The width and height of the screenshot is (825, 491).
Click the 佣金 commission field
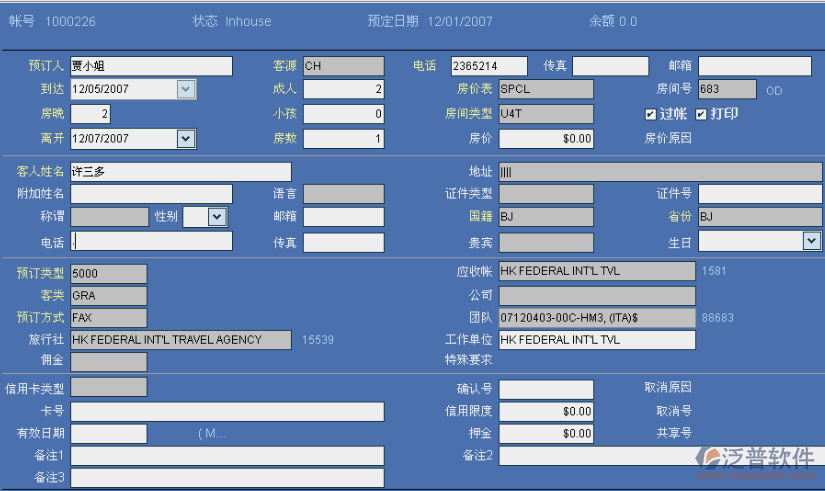[x=109, y=362]
